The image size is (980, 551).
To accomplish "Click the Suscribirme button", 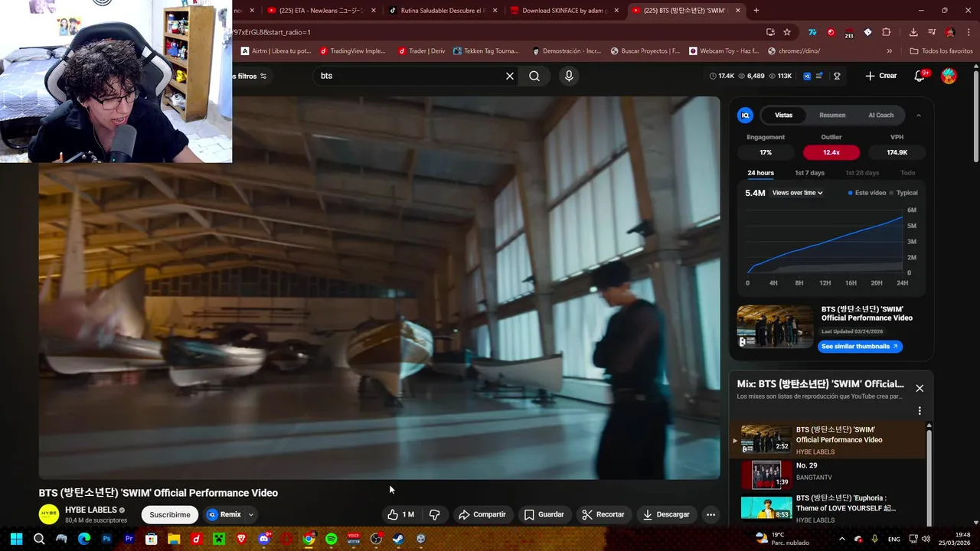I will [x=170, y=515].
